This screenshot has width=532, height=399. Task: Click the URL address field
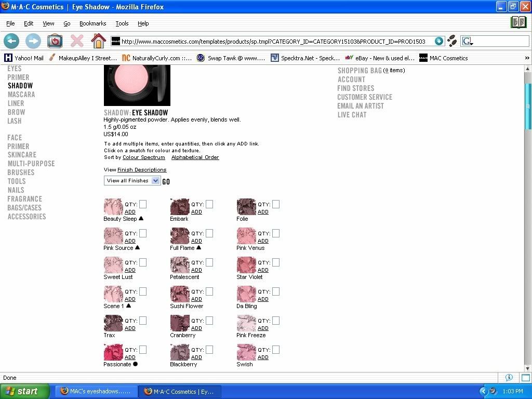tap(273, 42)
